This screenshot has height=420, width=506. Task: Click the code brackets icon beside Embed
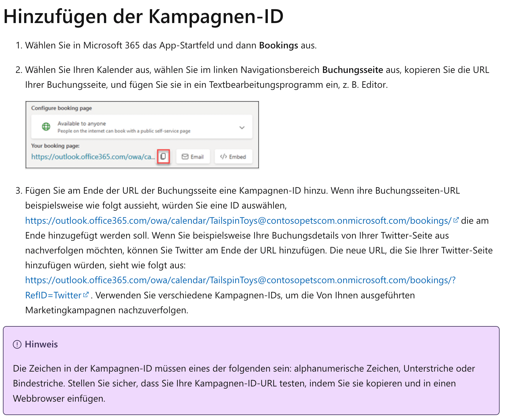point(223,157)
